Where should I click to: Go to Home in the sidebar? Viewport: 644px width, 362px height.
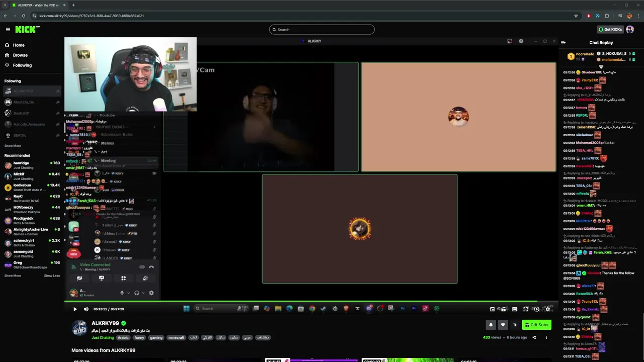pyautogui.click(x=19, y=45)
